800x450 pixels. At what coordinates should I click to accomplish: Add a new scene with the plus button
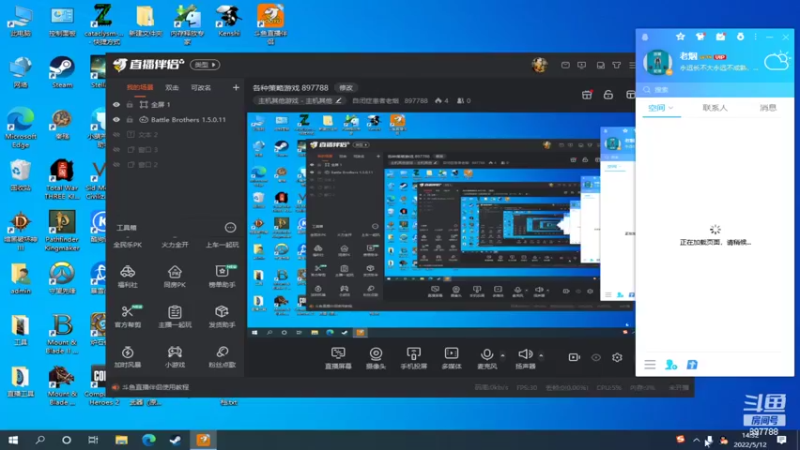click(236, 88)
